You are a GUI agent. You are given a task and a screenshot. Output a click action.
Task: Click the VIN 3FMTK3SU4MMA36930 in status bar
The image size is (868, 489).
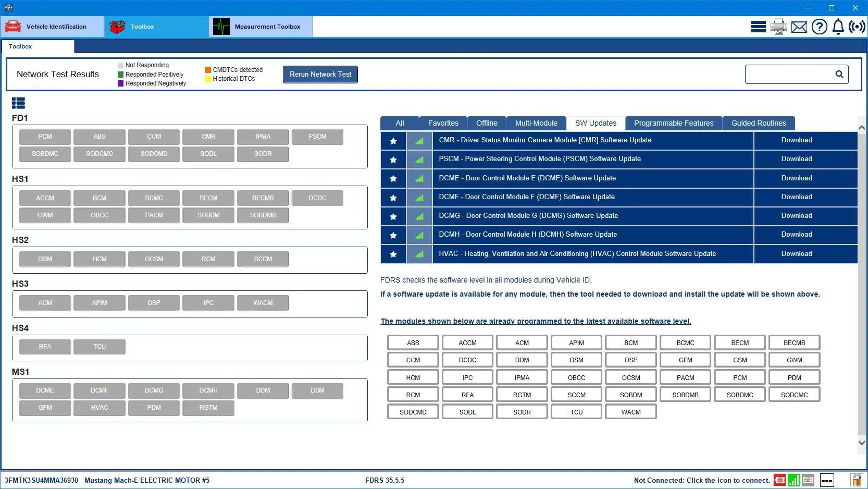tap(41, 480)
